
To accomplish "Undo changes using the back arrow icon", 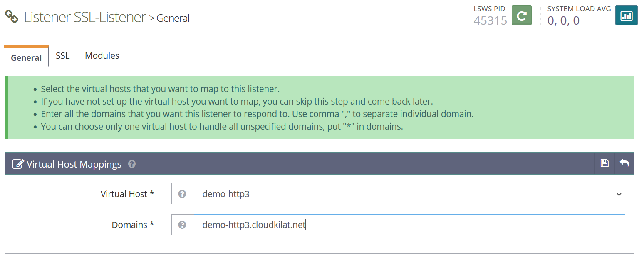I will coord(624,163).
